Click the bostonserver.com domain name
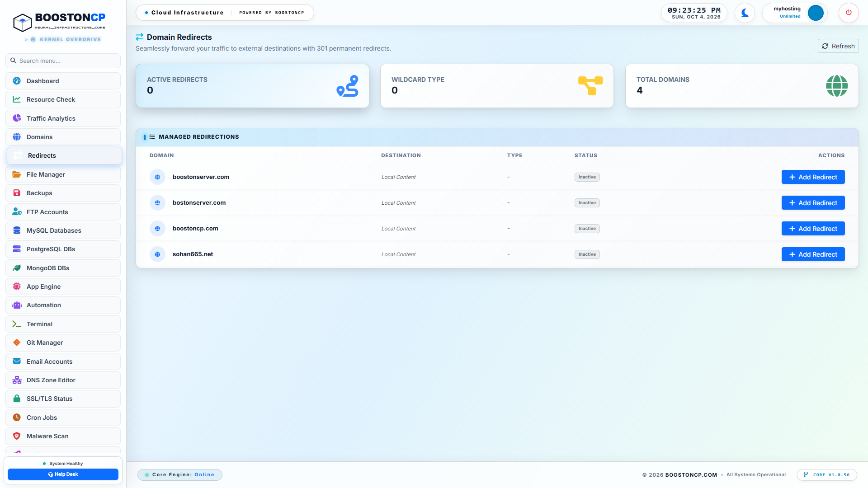This screenshot has height=488, width=868. (199, 203)
